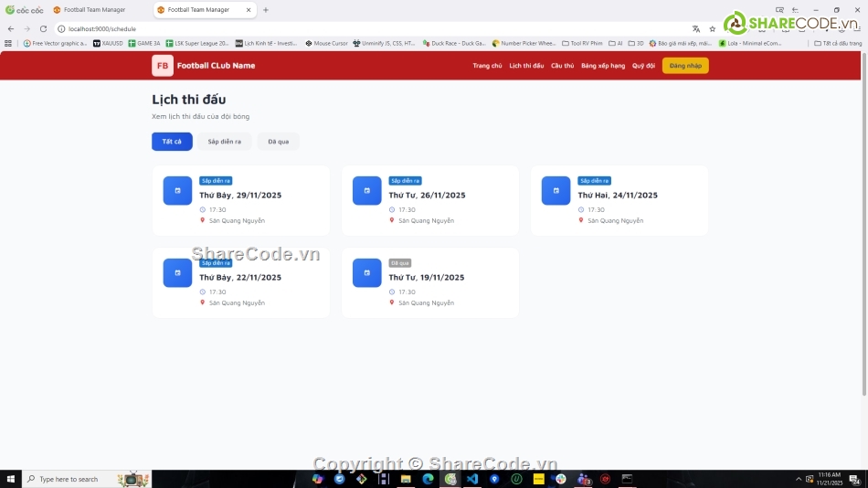Viewport: 868px width, 488px height.
Task: Click the Đăng nhập button
Action: [685, 66]
